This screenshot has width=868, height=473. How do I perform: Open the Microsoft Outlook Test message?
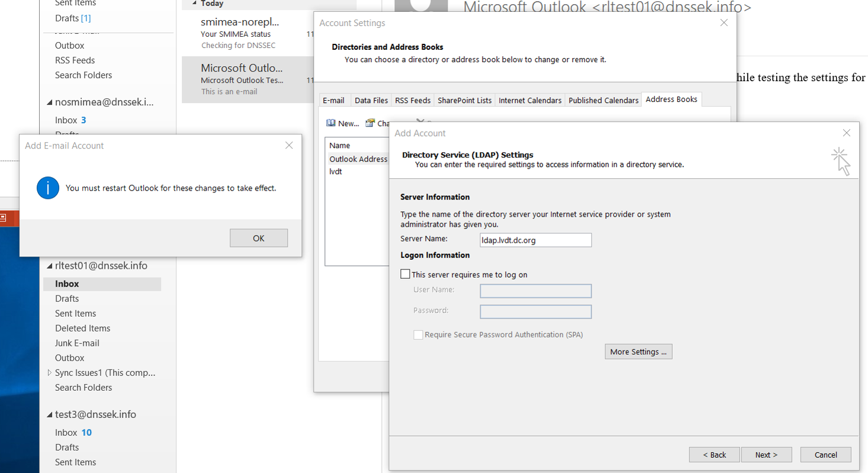248,79
